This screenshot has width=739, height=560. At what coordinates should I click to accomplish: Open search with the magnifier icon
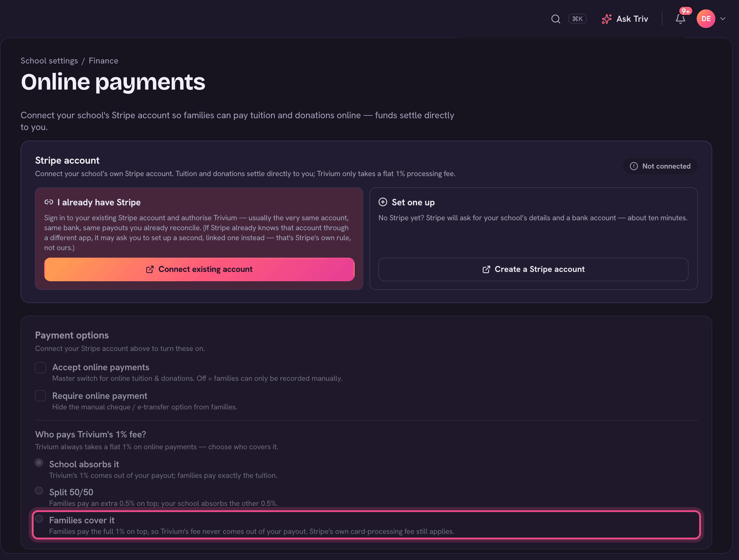[x=555, y=19]
